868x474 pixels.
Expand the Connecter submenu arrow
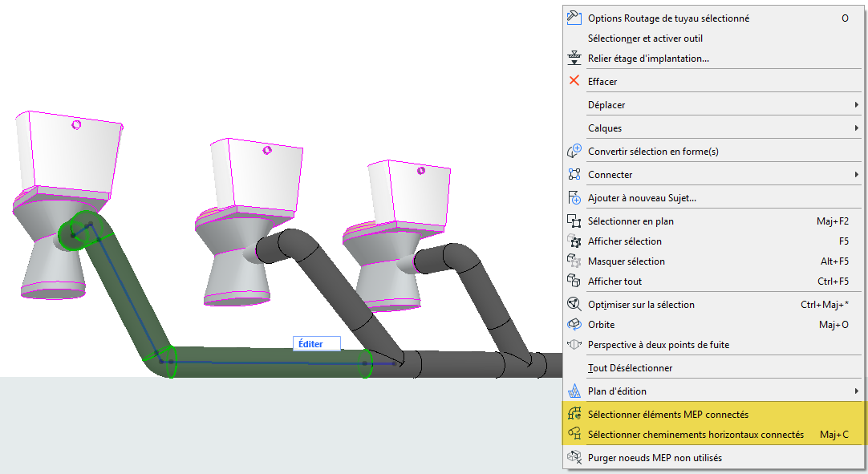pos(857,174)
